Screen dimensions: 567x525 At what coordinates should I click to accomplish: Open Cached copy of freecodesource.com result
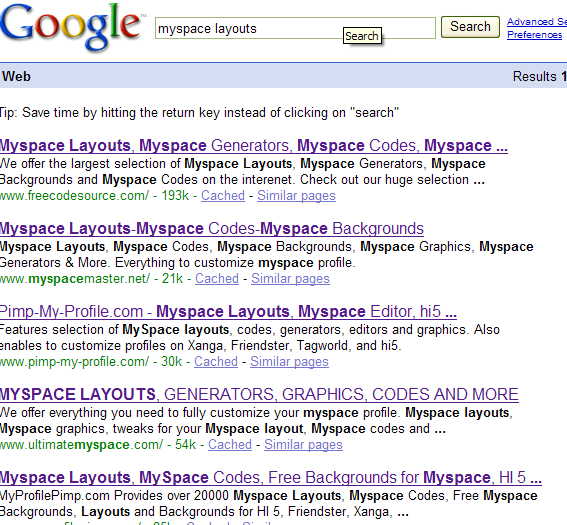(x=223, y=196)
